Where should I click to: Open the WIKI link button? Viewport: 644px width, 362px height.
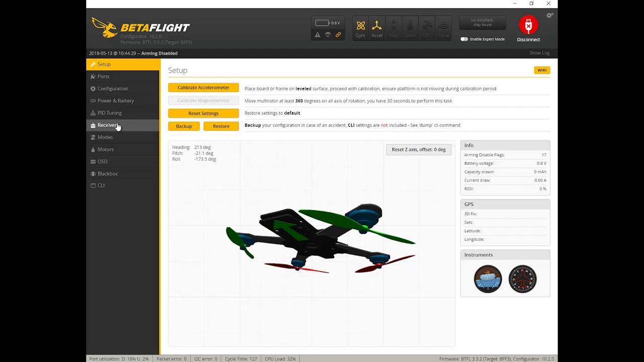coord(542,70)
